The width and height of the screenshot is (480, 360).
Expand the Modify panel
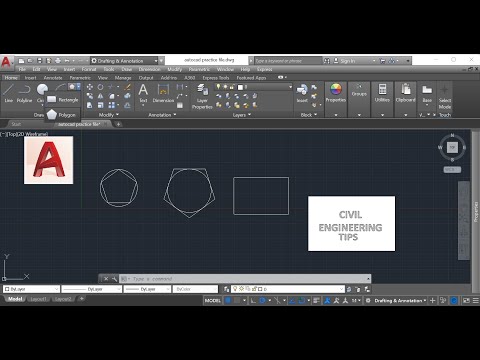(109, 115)
